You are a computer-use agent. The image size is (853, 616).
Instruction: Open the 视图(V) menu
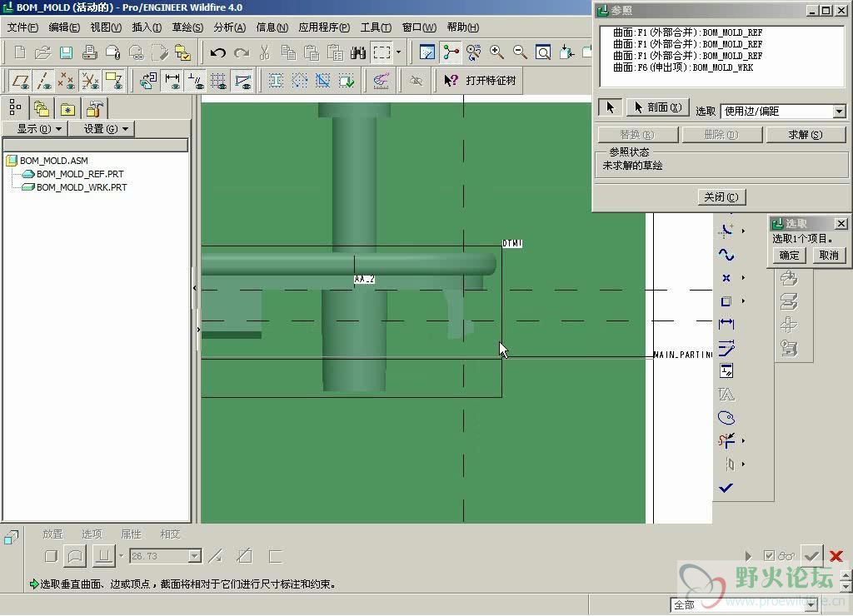(106, 27)
